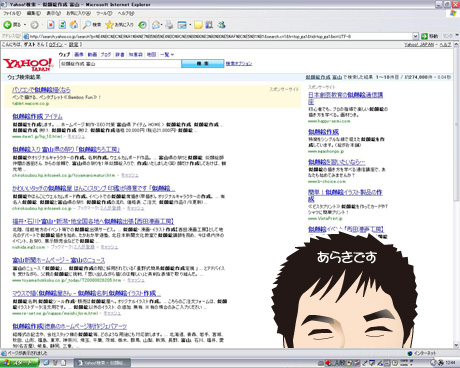Screen dimensions: 460x368
Task: Open the ヘルプ (Help) menu
Action: pos(126,13)
